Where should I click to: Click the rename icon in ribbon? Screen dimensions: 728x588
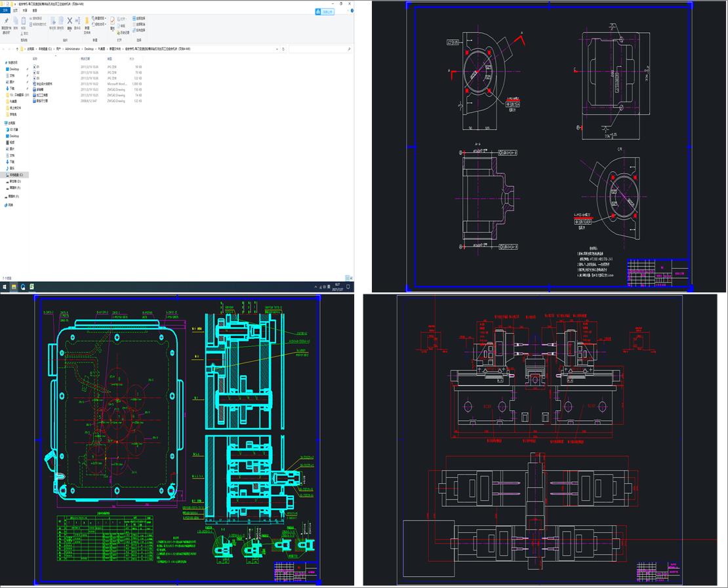pyautogui.click(x=78, y=22)
